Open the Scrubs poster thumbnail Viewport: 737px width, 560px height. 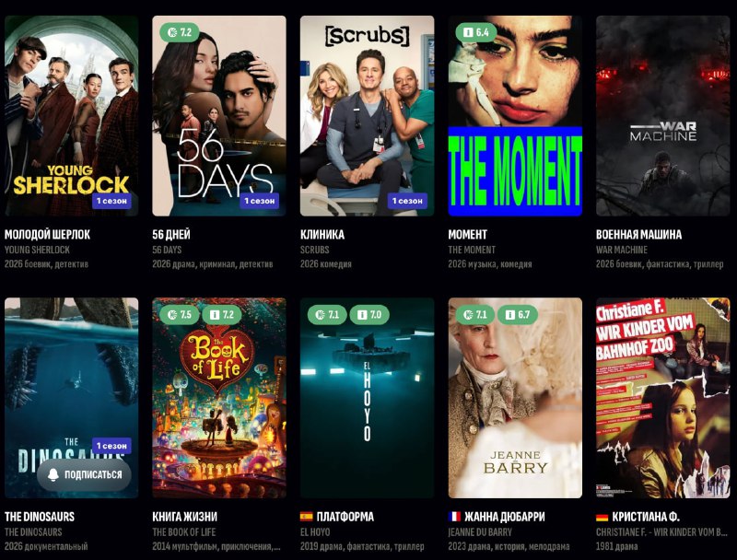(x=367, y=116)
